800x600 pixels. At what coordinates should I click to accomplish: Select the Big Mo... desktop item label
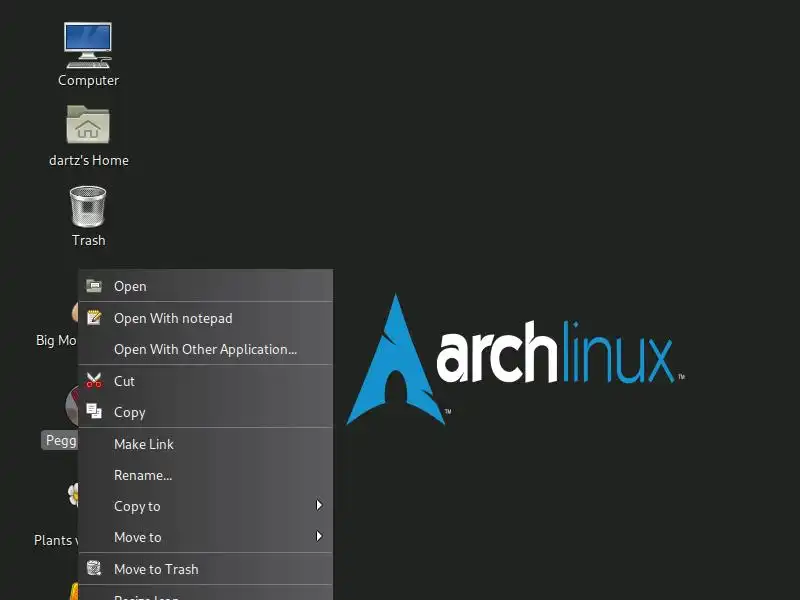point(56,340)
